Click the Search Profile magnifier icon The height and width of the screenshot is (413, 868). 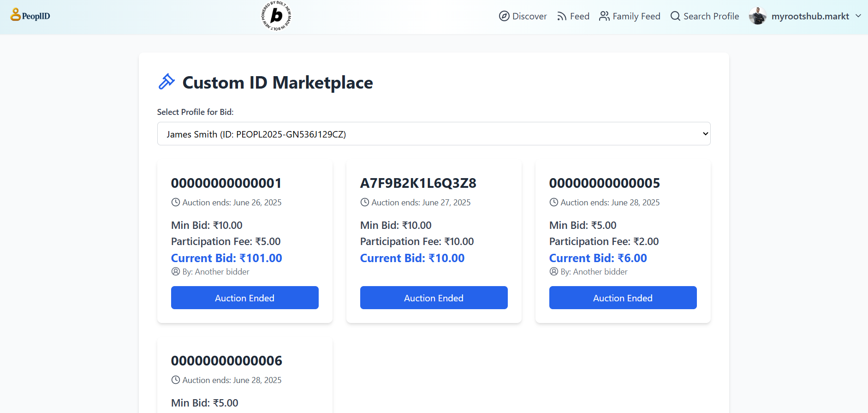coord(675,16)
